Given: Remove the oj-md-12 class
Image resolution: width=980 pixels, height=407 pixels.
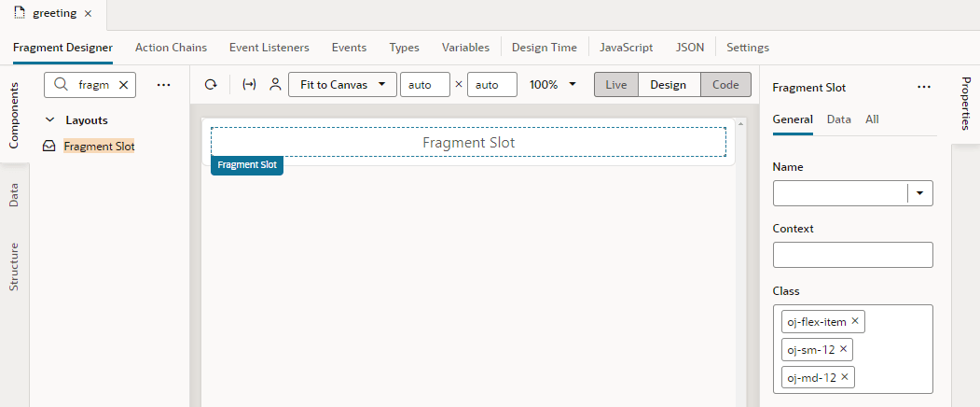Looking at the screenshot, I should [845, 377].
